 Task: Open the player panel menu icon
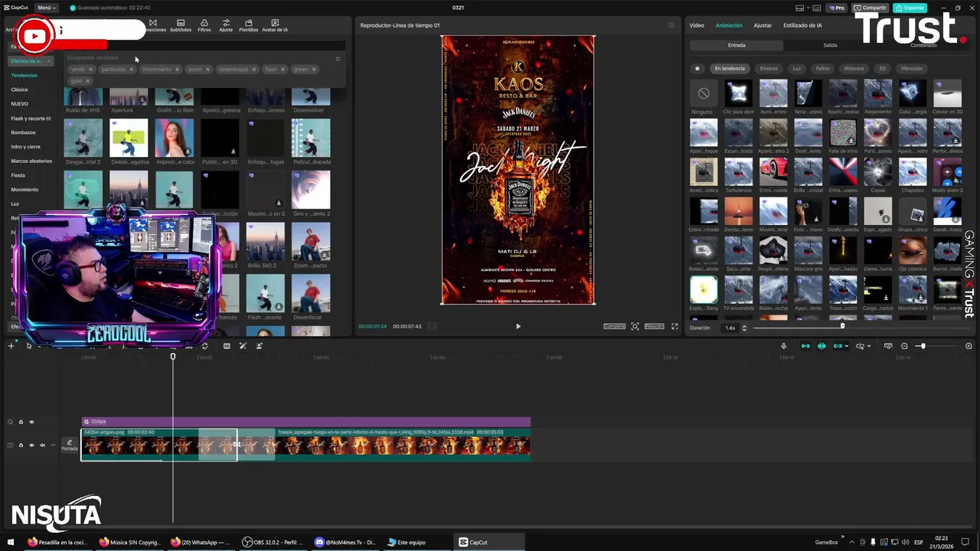[x=671, y=25]
